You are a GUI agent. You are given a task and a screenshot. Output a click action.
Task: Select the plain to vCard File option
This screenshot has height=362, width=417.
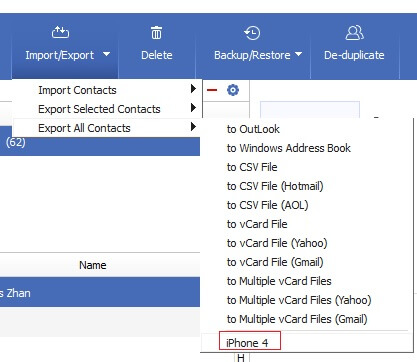pos(257,224)
